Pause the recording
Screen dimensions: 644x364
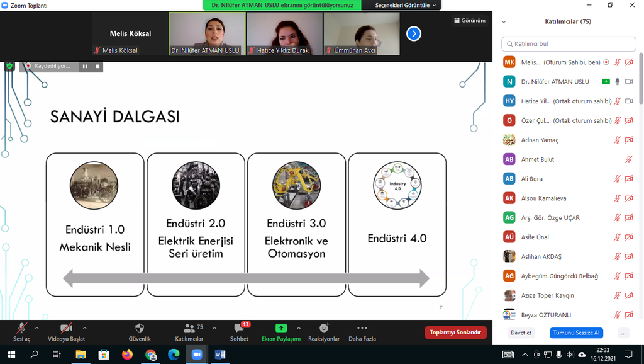(x=84, y=66)
